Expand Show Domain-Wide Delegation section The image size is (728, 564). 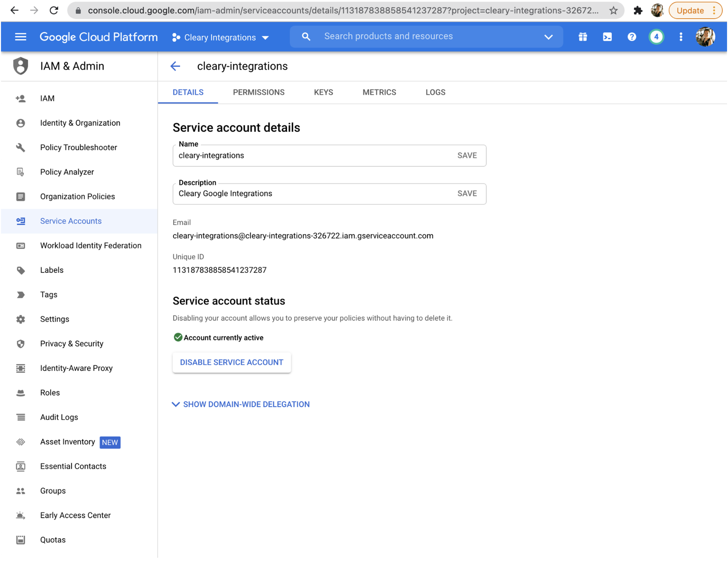tap(241, 404)
